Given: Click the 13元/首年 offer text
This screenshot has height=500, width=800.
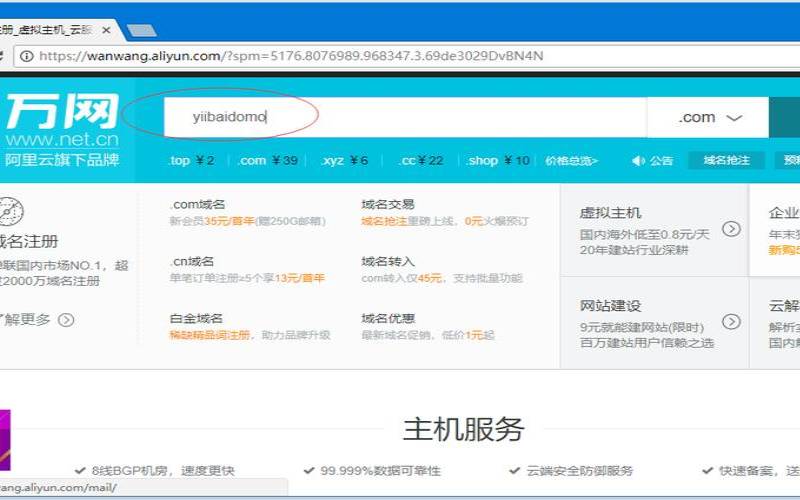Looking at the screenshot, I should click(x=299, y=278).
